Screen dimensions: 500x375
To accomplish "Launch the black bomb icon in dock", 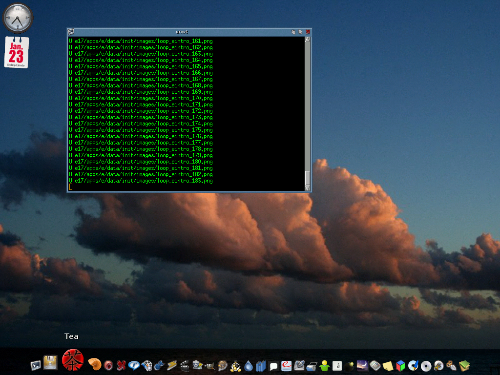I will pyautogui.click(x=349, y=366).
